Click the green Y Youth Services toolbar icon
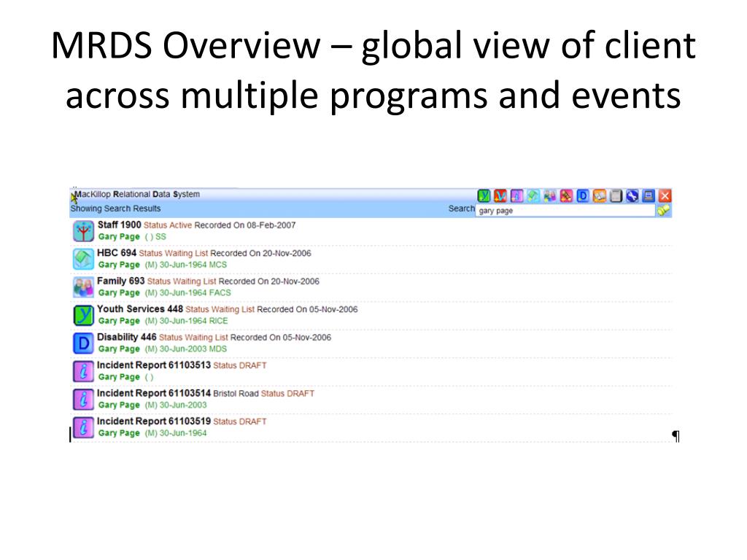747x560 pixels. [484, 195]
